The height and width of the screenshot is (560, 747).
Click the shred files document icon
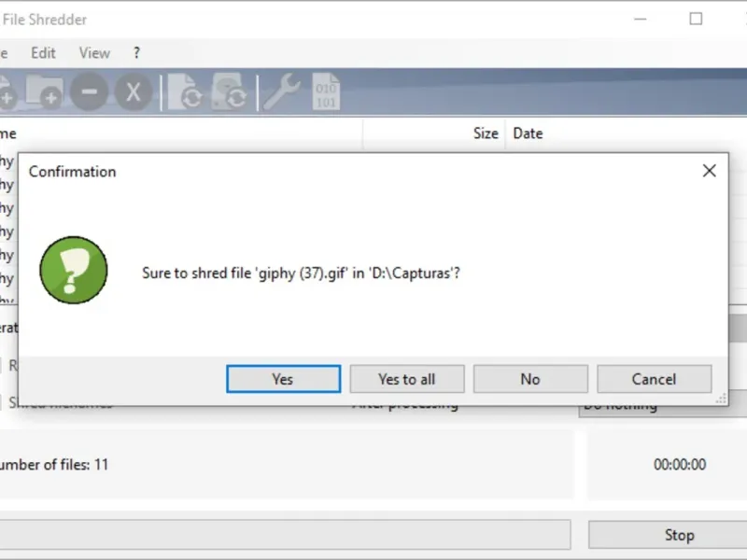click(x=185, y=91)
